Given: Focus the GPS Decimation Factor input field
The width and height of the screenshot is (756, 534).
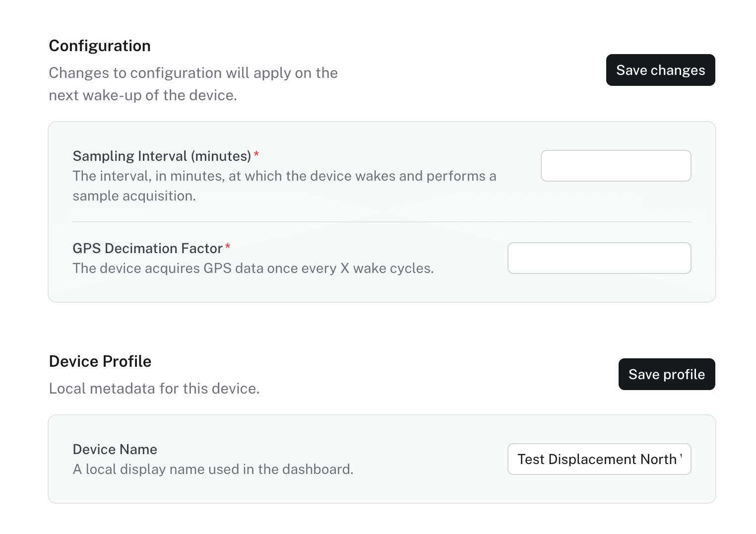Looking at the screenshot, I should (x=599, y=258).
